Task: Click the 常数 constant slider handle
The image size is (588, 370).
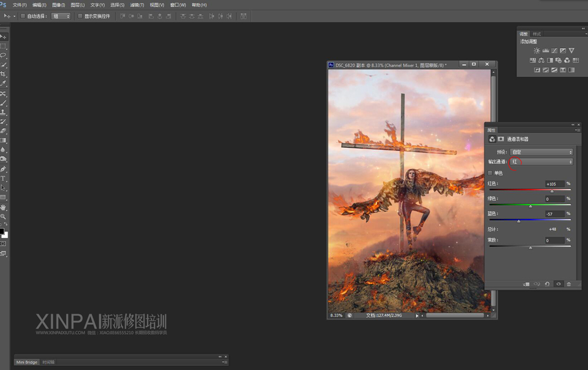Action: point(530,247)
